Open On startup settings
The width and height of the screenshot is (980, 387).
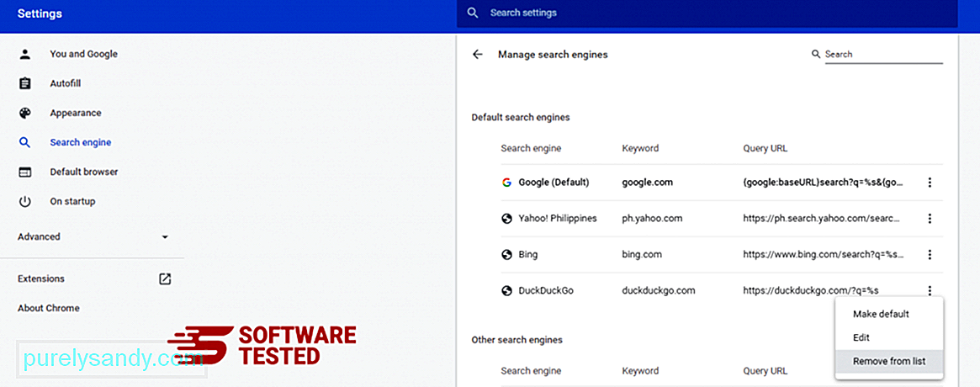point(72,201)
